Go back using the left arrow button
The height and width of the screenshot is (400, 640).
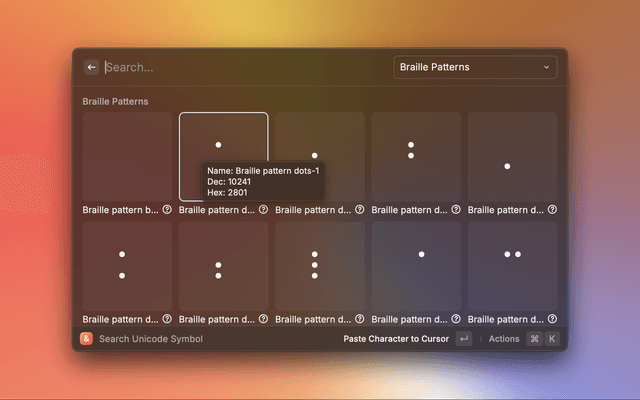[92, 67]
